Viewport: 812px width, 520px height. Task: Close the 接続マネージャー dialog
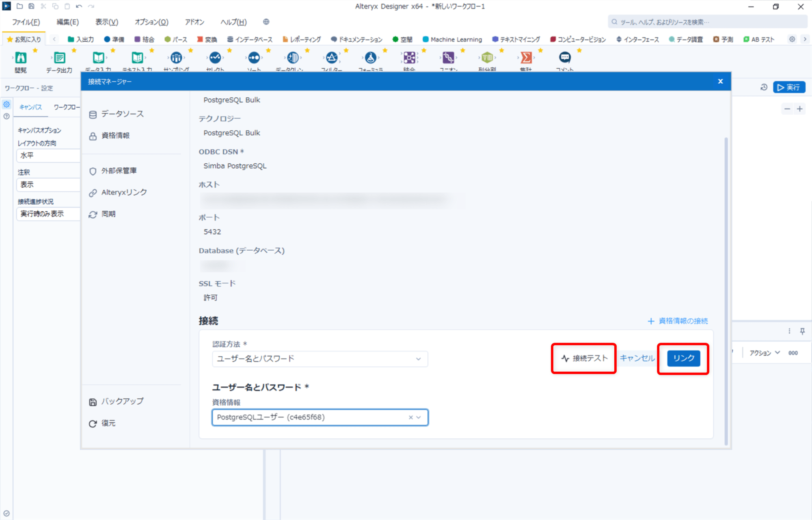point(721,81)
